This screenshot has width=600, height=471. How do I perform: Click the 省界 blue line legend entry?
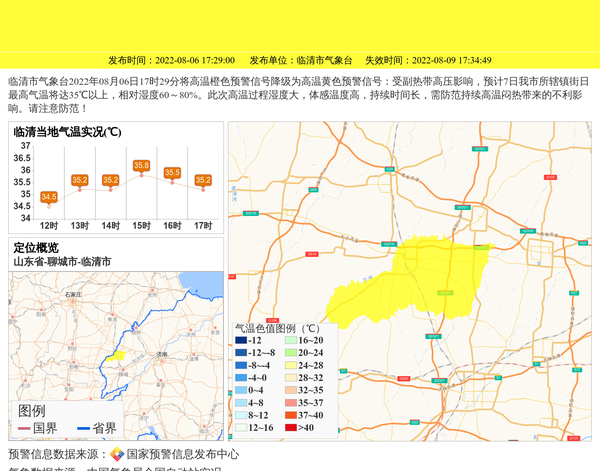(x=98, y=428)
